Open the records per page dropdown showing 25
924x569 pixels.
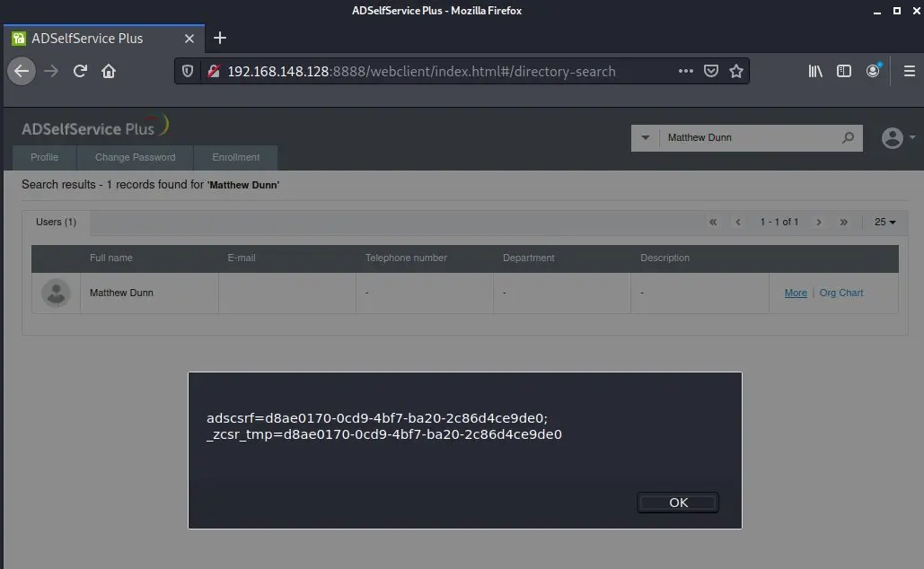tap(884, 222)
